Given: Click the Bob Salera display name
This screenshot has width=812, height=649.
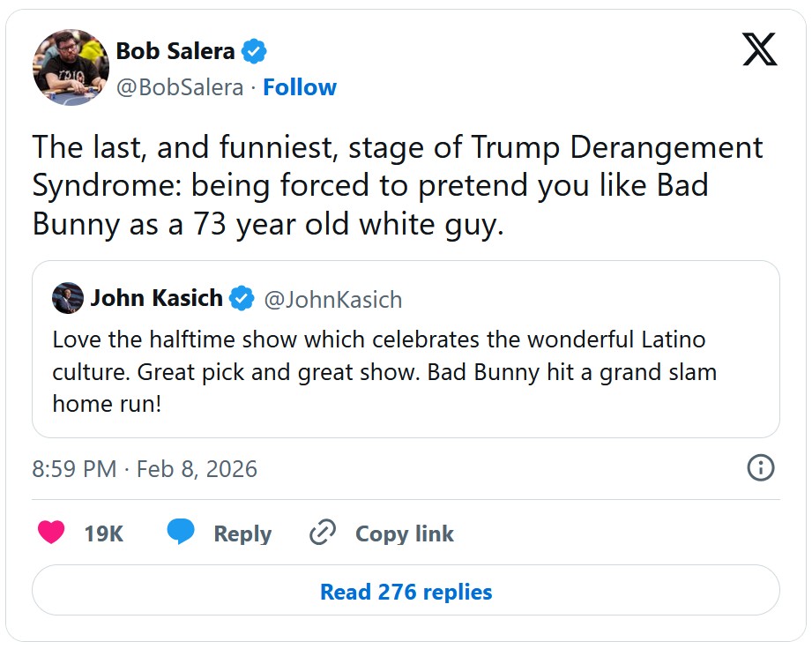Looking at the screenshot, I should [175, 51].
